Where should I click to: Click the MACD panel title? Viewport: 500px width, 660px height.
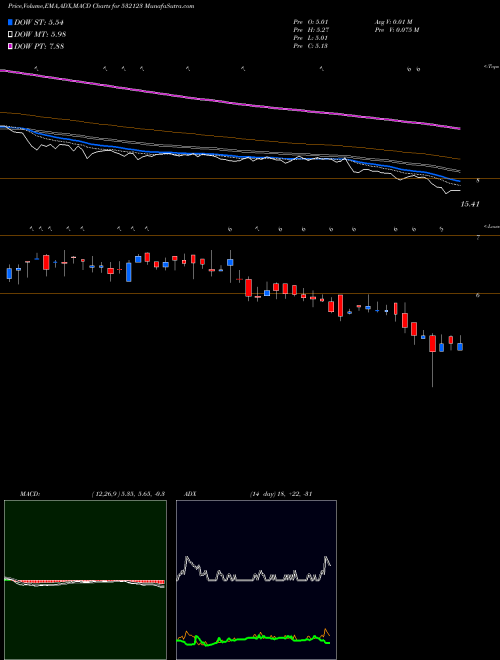[30, 494]
